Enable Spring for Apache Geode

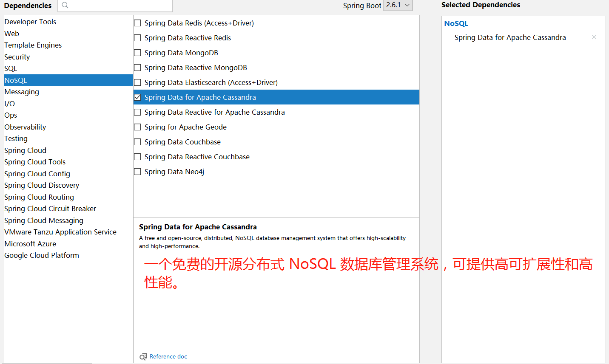point(137,127)
